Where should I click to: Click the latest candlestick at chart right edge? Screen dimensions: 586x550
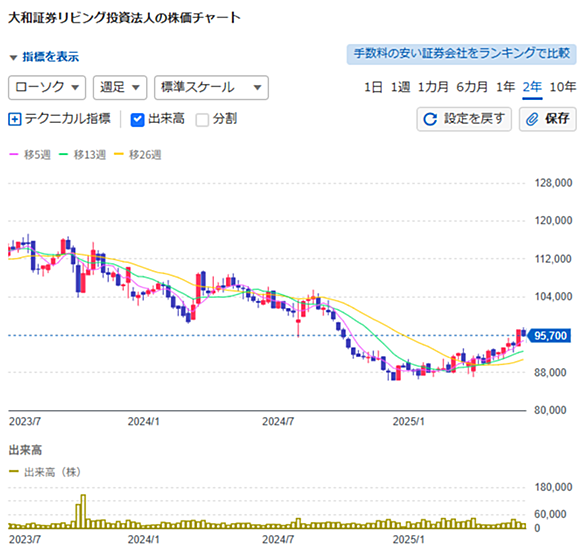point(524,332)
